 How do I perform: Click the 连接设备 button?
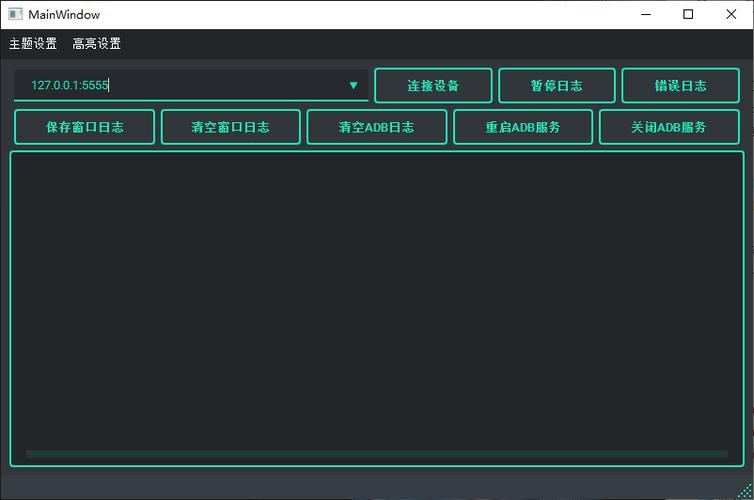click(433, 86)
